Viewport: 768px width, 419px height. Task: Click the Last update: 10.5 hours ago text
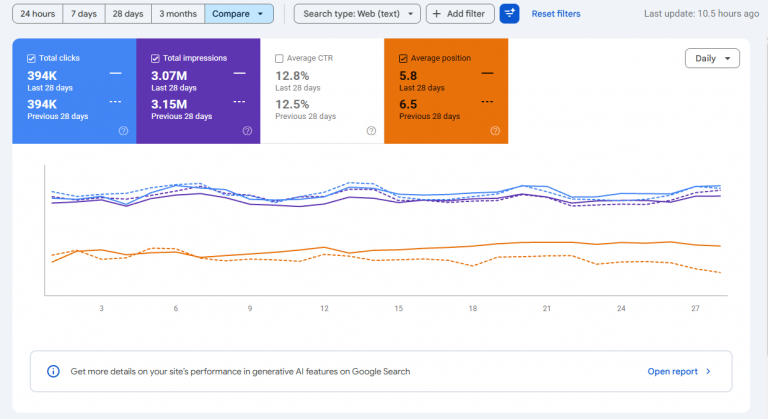[x=701, y=14]
